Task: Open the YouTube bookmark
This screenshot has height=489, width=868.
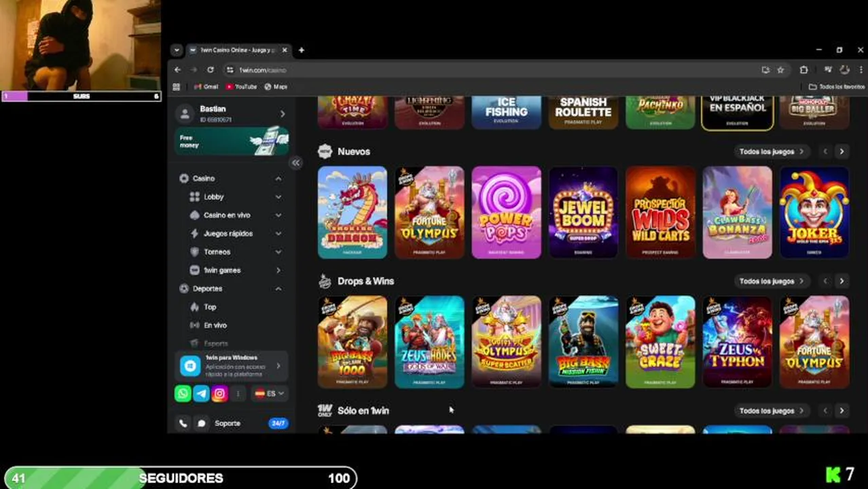Action: coord(241,87)
